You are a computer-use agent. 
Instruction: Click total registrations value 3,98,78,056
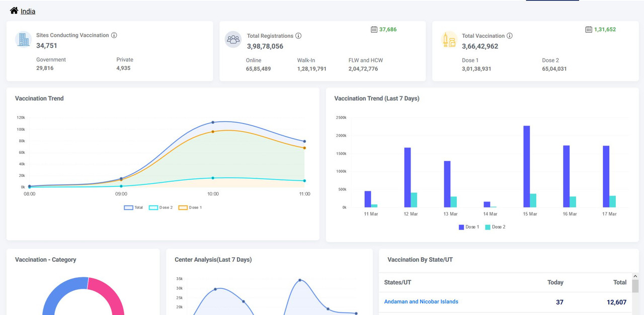(x=265, y=46)
